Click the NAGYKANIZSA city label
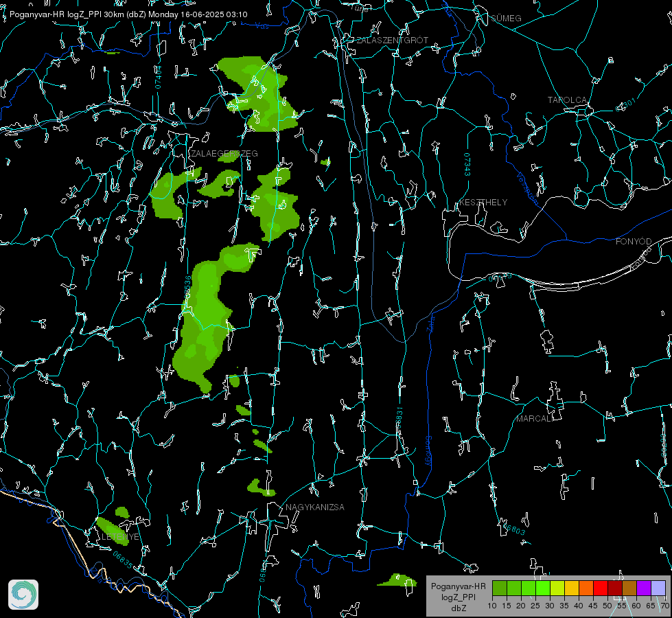The height and width of the screenshot is (618, 672). [x=315, y=507]
